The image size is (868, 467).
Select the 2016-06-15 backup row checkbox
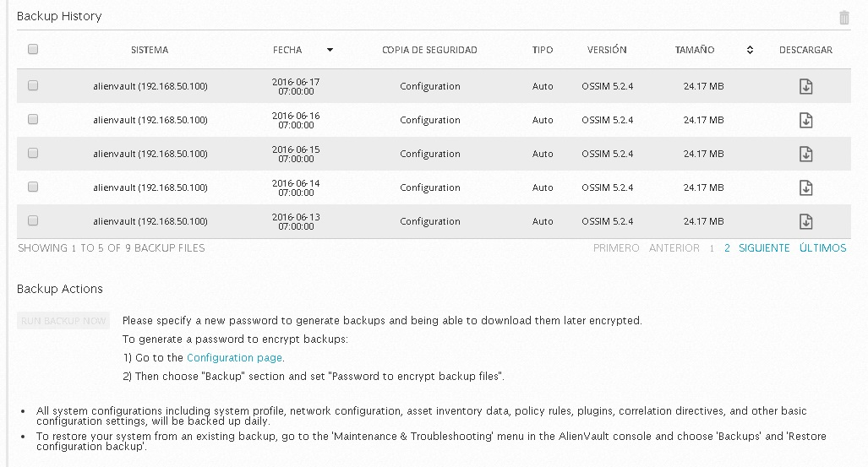(x=33, y=153)
